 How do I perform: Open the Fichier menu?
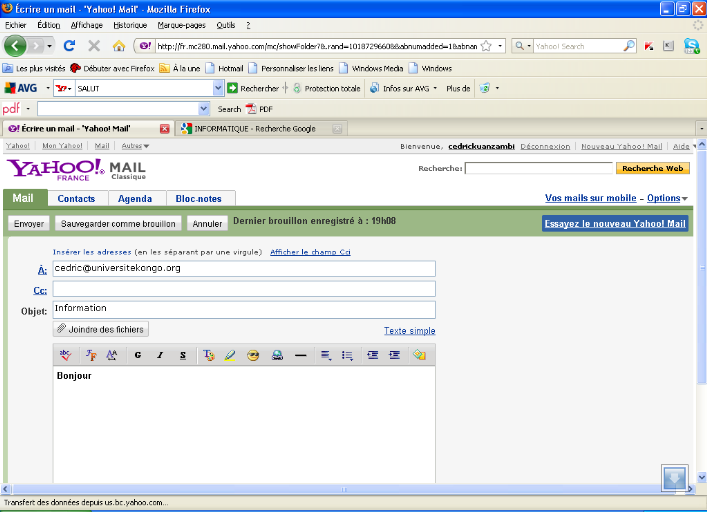(15, 25)
